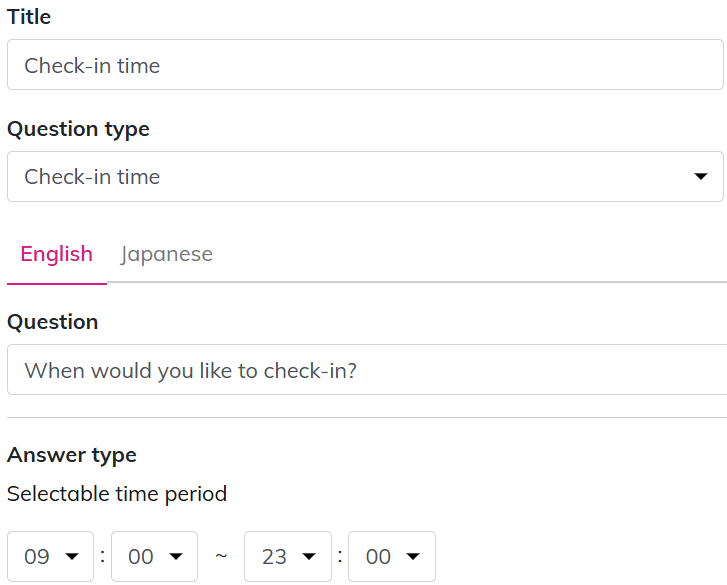727x585 pixels.
Task: Click the tilde separator between the time ranges
Action: (x=221, y=557)
